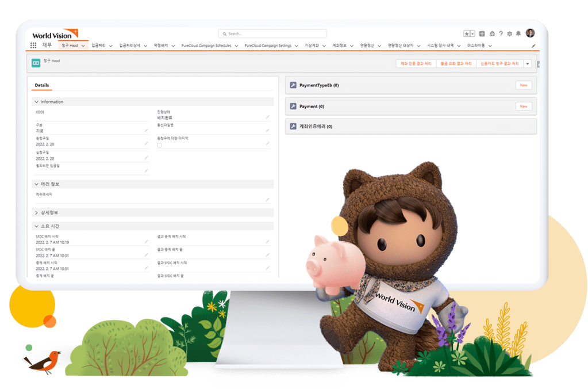Open the Notifications bell icon

(x=518, y=34)
